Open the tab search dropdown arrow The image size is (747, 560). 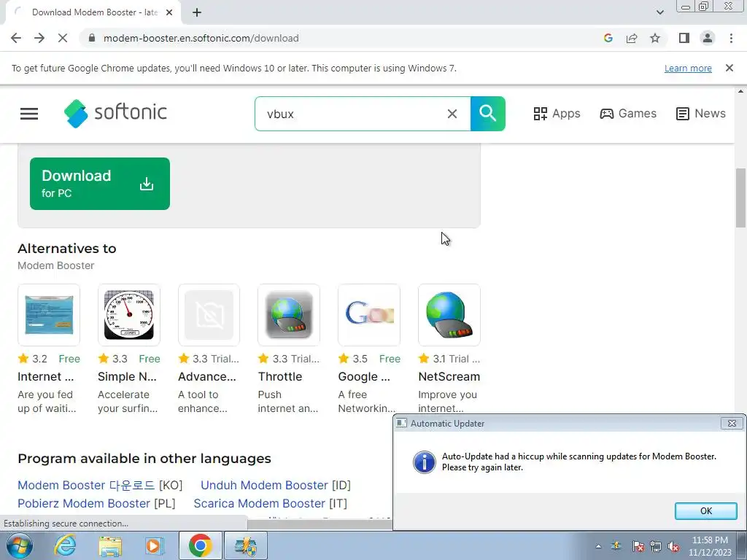[x=659, y=12]
